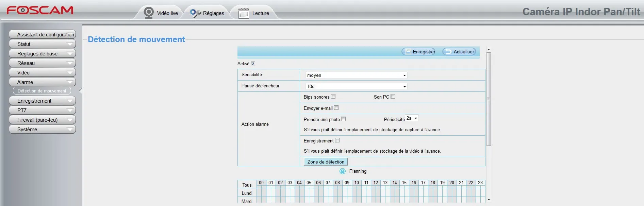The height and width of the screenshot is (206, 644).
Task: Click the calendar icon for Lecture
Action: (x=244, y=14)
